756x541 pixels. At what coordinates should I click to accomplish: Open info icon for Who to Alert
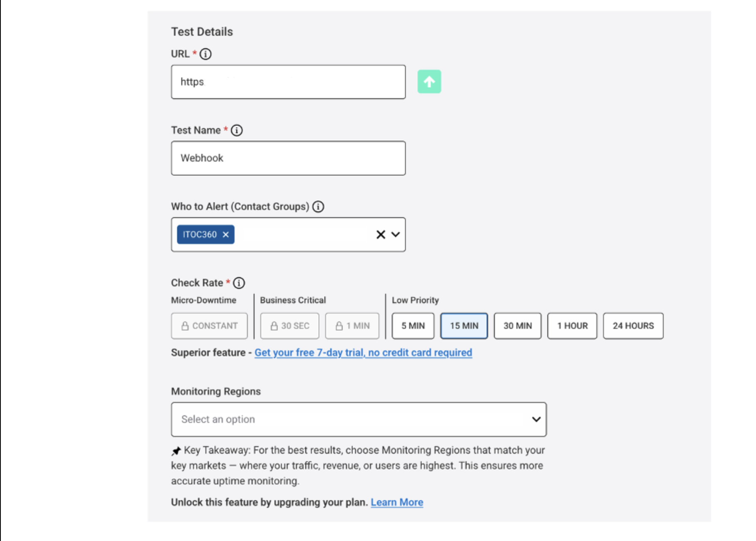(x=318, y=206)
